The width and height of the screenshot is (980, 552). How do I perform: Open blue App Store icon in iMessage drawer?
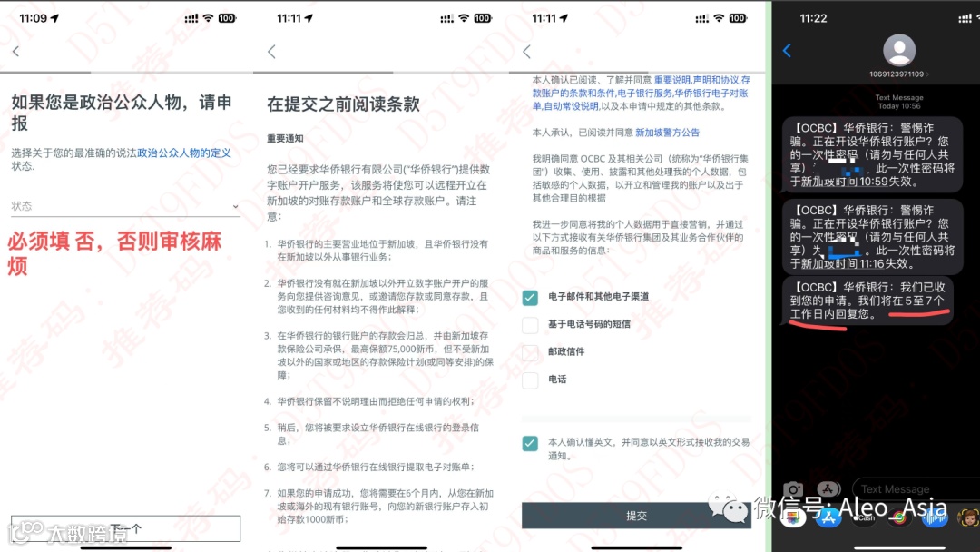[x=828, y=517]
